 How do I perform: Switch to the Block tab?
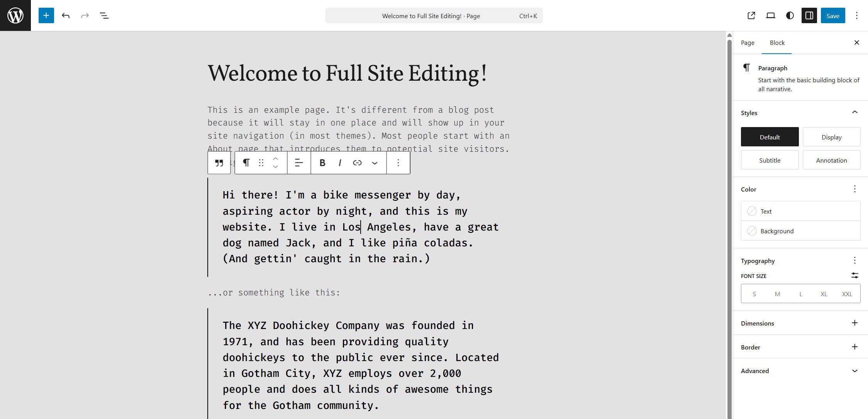(777, 42)
